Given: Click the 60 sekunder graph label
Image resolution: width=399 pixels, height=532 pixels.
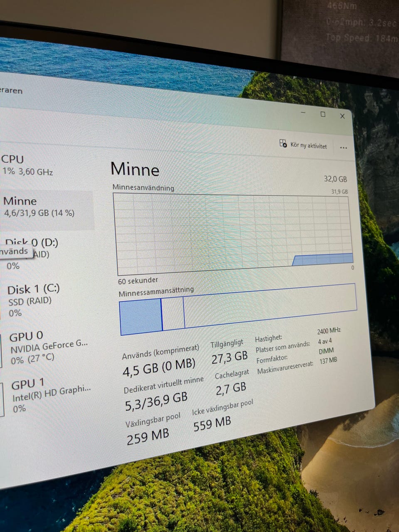Looking at the screenshot, I should click(138, 281).
